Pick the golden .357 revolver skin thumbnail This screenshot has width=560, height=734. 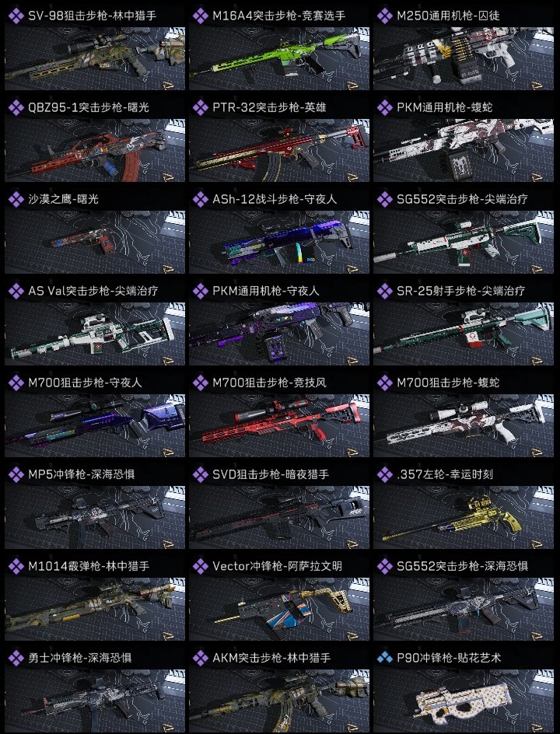pos(464,517)
